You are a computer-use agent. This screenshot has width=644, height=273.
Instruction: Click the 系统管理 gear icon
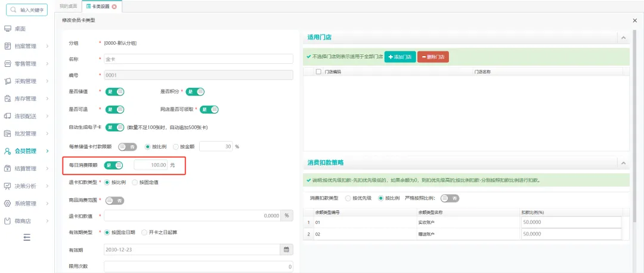point(7,204)
